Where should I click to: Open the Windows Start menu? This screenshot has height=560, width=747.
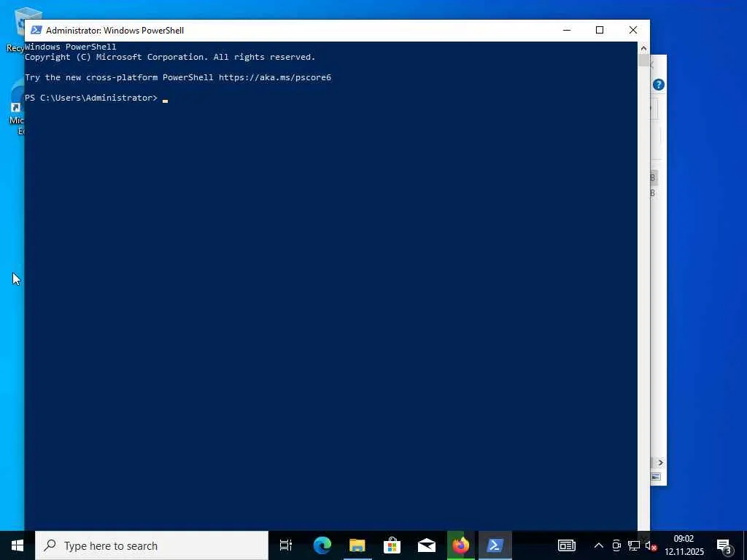coord(18,545)
